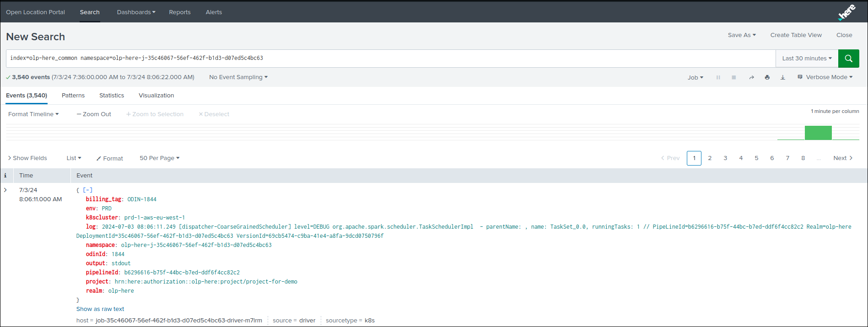This screenshot has height=327, width=868.
Task: Go to results page 7
Action: (x=787, y=158)
